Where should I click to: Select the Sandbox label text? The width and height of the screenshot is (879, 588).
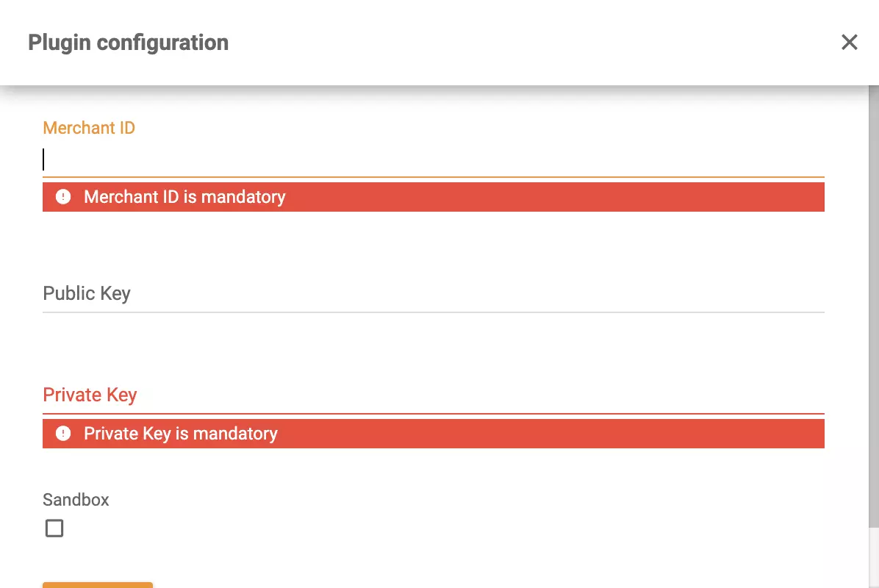point(76,500)
